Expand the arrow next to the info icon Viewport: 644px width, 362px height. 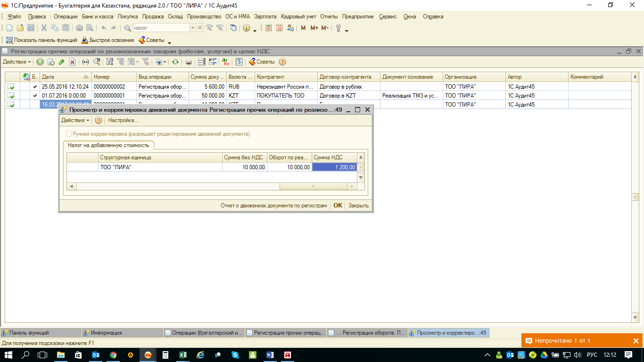coord(255,30)
